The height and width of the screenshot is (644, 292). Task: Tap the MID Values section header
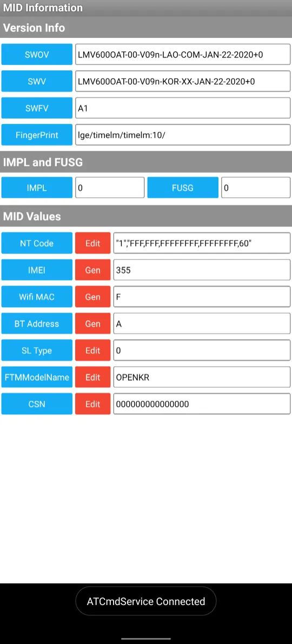tap(146, 216)
